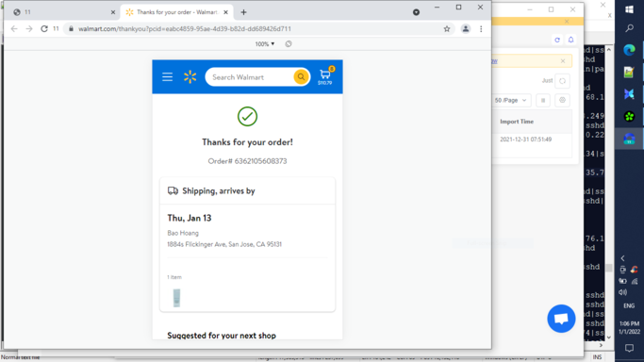Click the column layout icon in back window

(x=543, y=100)
